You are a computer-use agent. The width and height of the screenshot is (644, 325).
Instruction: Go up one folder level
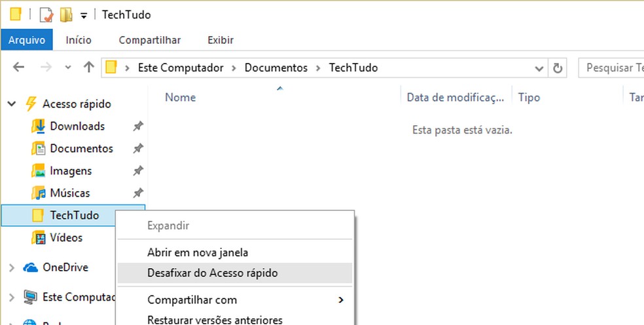tap(89, 67)
